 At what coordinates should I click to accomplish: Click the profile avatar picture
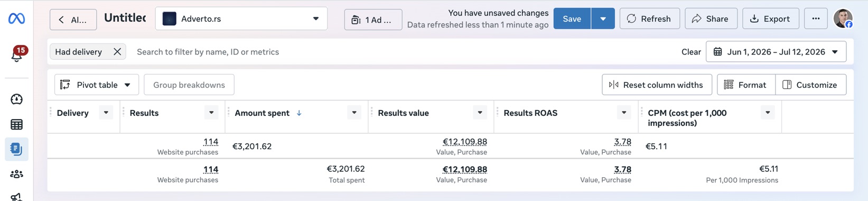tap(843, 19)
